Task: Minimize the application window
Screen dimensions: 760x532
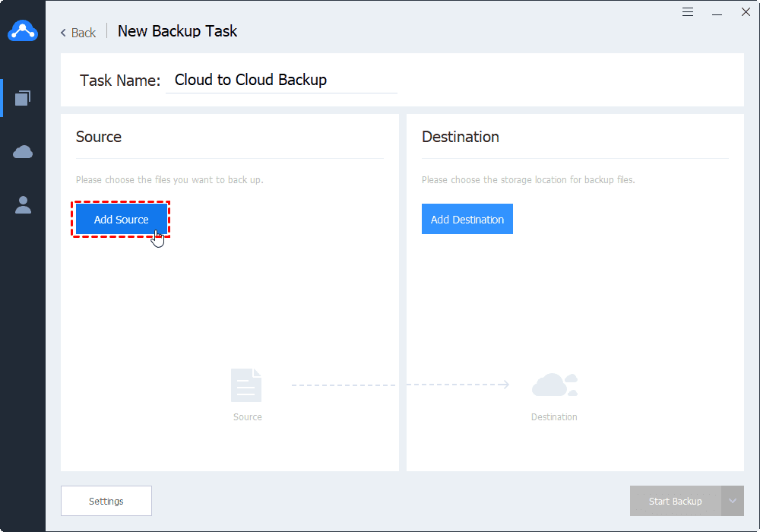Action: [717, 12]
